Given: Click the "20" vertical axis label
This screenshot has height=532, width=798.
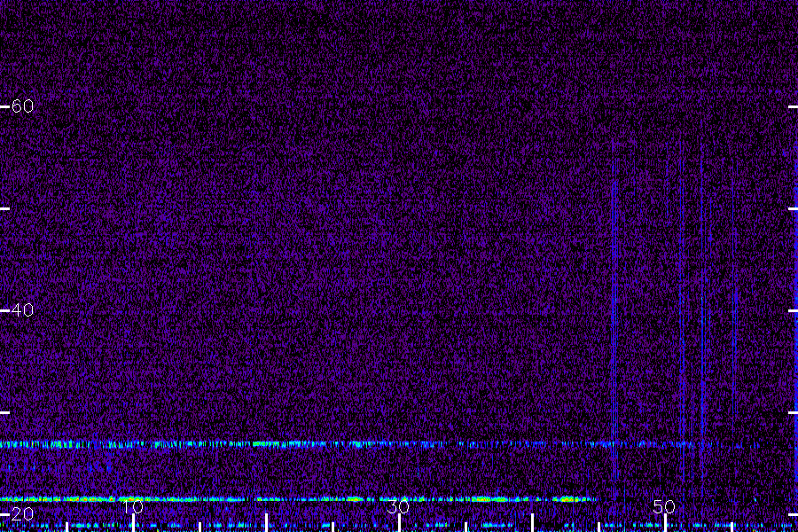Looking at the screenshot, I should (22, 513).
